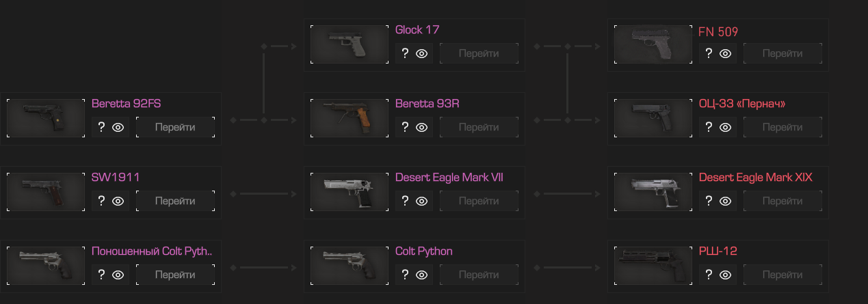The height and width of the screenshot is (304, 868).
Task: Select the FN 509 weapon image
Action: pyautogui.click(x=653, y=44)
